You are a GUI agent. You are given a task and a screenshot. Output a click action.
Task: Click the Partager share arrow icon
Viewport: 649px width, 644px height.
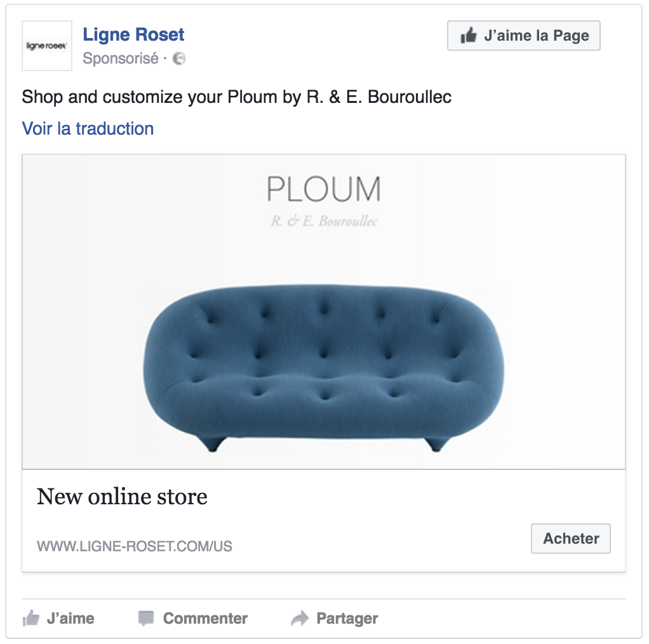299,618
